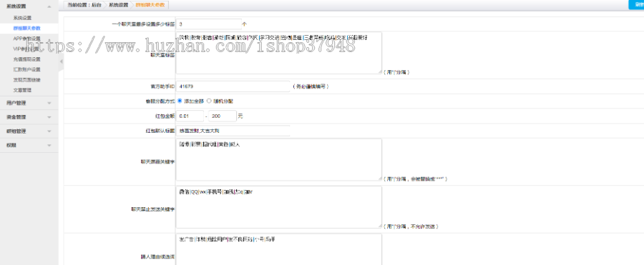Open the 群组聊天参数 sidebar item
Viewport: 644px width, 265px height.
[x=26, y=29]
